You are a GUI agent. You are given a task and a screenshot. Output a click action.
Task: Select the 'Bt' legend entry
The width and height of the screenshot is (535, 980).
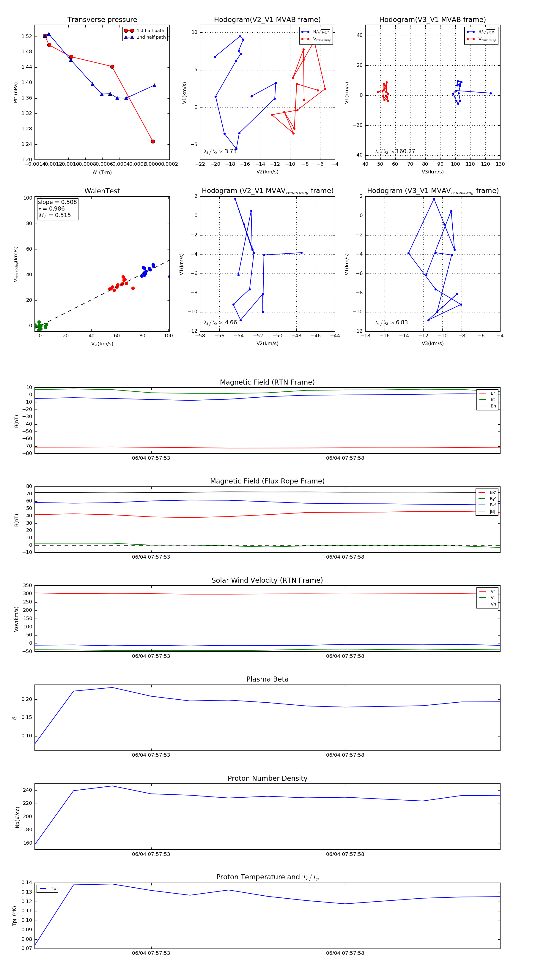[487, 400]
